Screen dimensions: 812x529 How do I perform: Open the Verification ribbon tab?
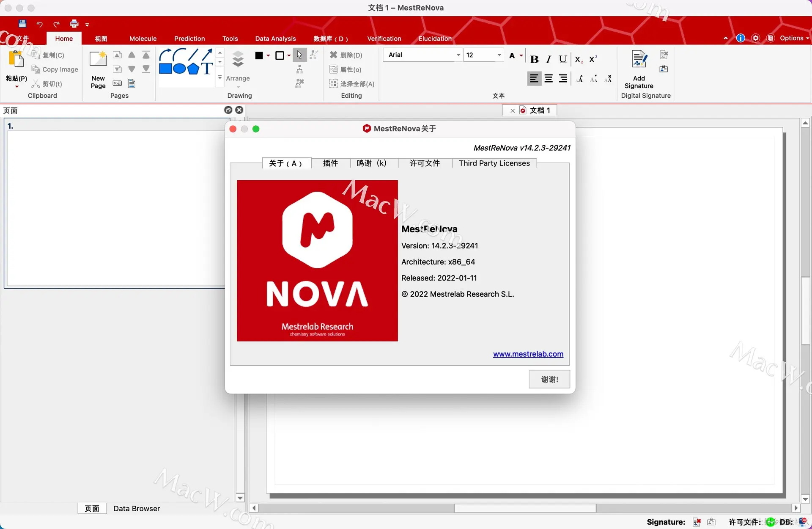pyautogui.click(x=384, y=39)
